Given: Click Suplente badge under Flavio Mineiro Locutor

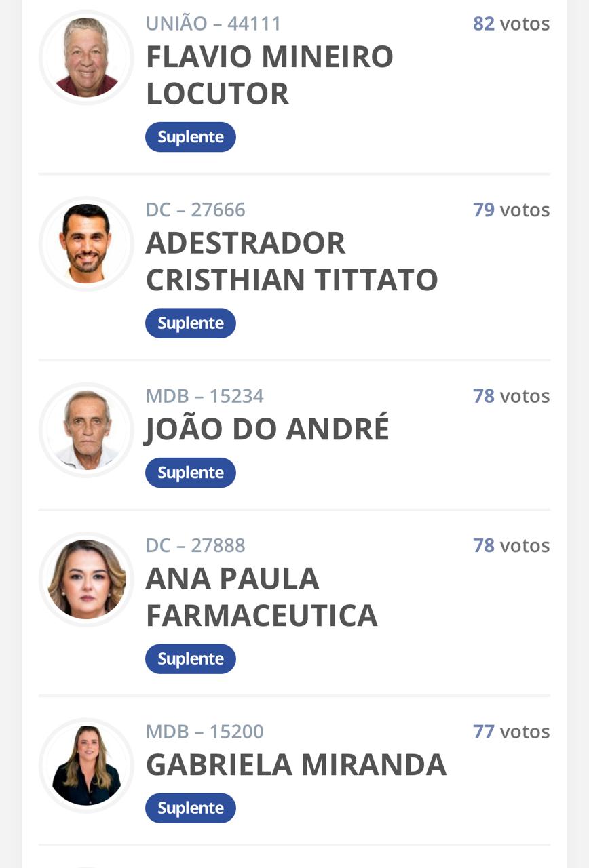Looking at the screenshot, I should pos(191,137).
